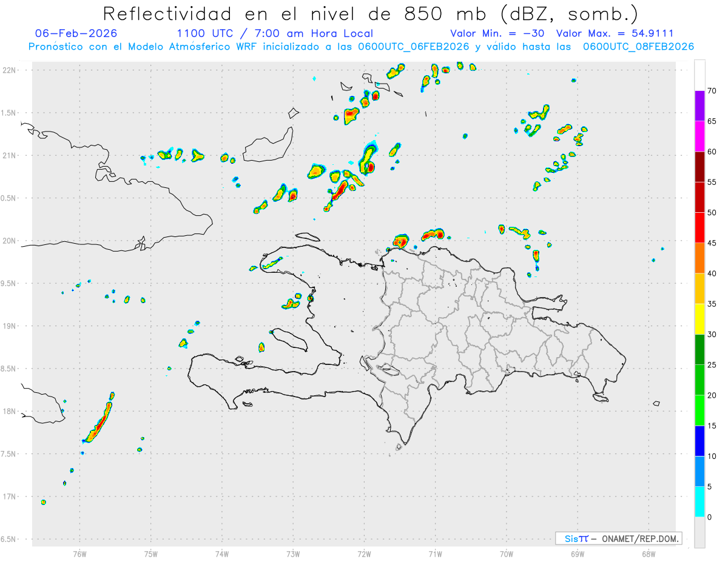Click the longitude label '74W'
This screenshot has height=562, width=728.
point(222,554)
